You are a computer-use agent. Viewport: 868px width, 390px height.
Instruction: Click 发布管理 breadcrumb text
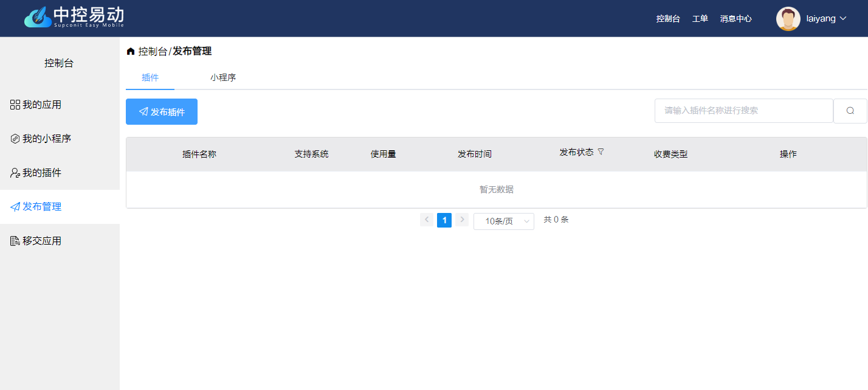(192, 52)
